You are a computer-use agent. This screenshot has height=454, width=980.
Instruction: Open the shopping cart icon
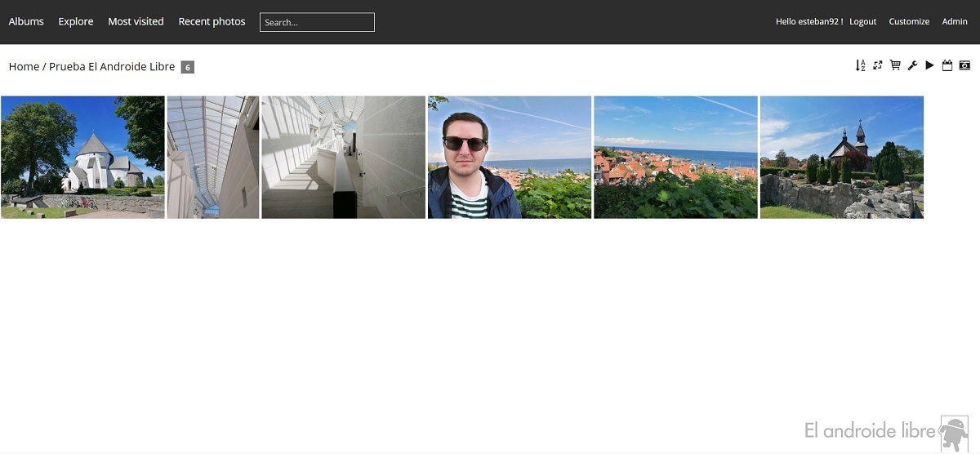tap(895, 65)
